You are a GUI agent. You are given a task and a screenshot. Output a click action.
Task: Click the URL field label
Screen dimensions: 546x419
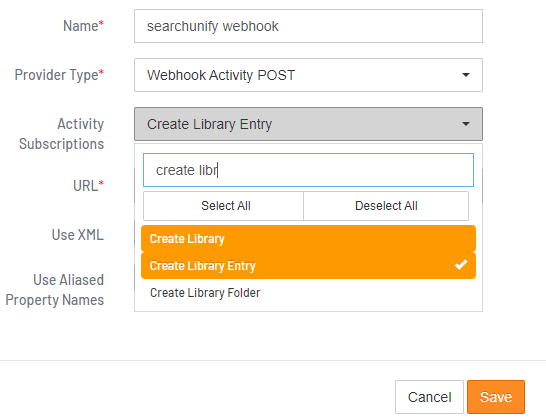tap(88, 186)
